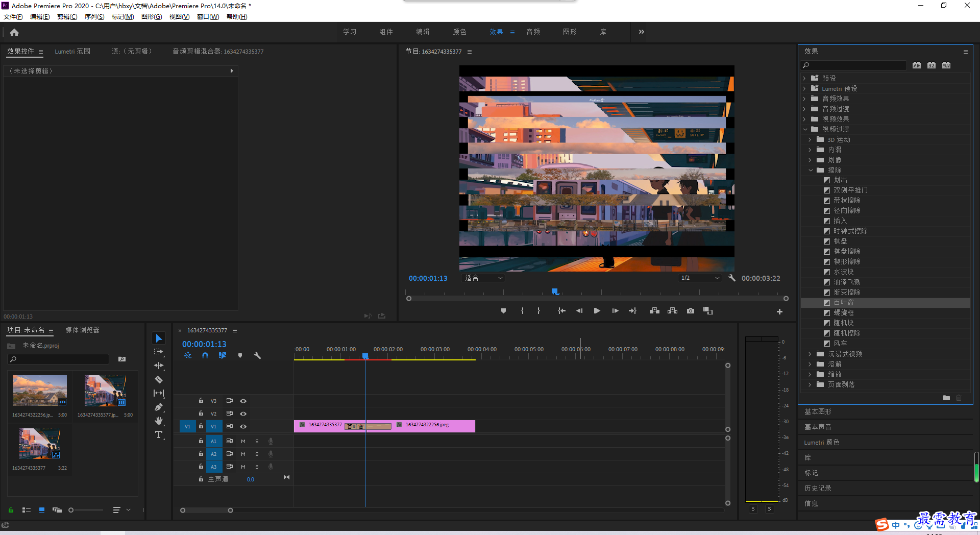Select the Ripple Edit tool
This screenshot has height=535, width=980.
pyautogui.click(x=158, y=366)
